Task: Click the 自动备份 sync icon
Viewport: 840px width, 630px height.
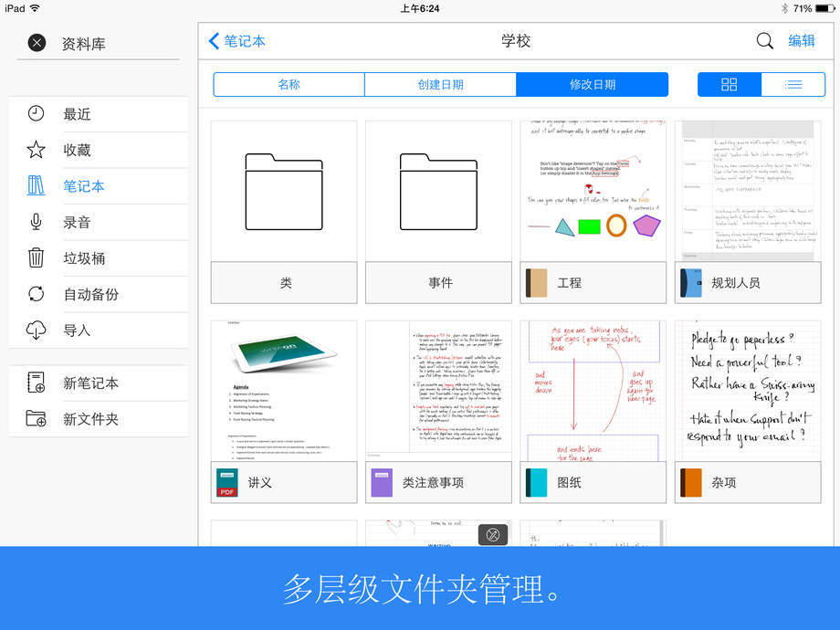Action: pos(36,294)
